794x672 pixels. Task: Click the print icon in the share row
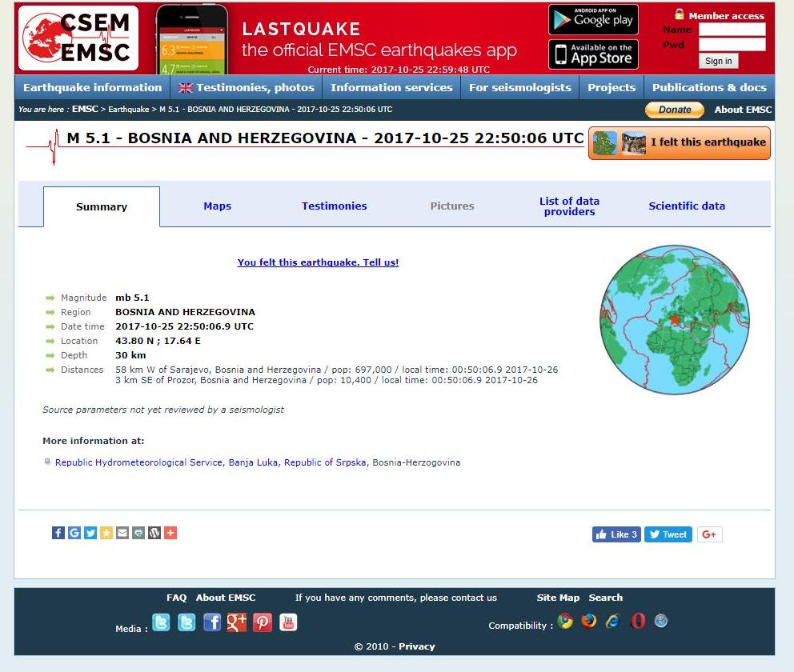pos(138,533)
